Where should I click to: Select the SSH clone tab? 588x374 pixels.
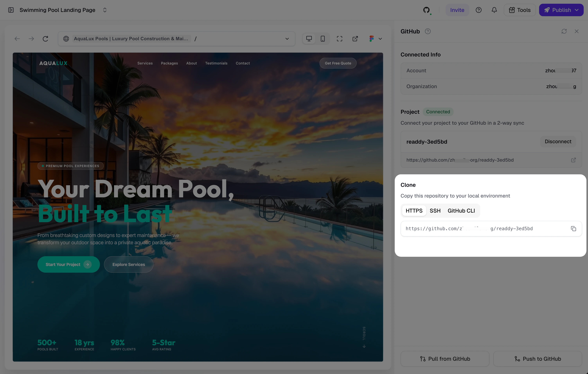point(435,210)
